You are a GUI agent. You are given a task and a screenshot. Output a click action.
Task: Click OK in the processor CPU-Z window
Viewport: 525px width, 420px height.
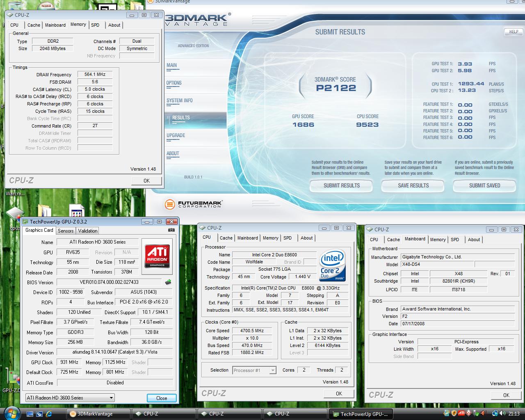pos(339,394)
